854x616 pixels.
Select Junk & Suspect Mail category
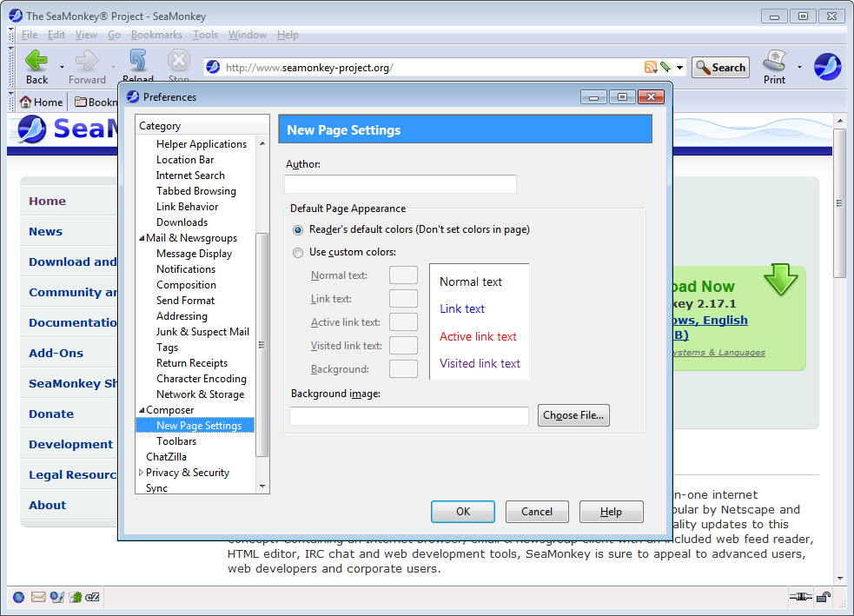point(202,332)
